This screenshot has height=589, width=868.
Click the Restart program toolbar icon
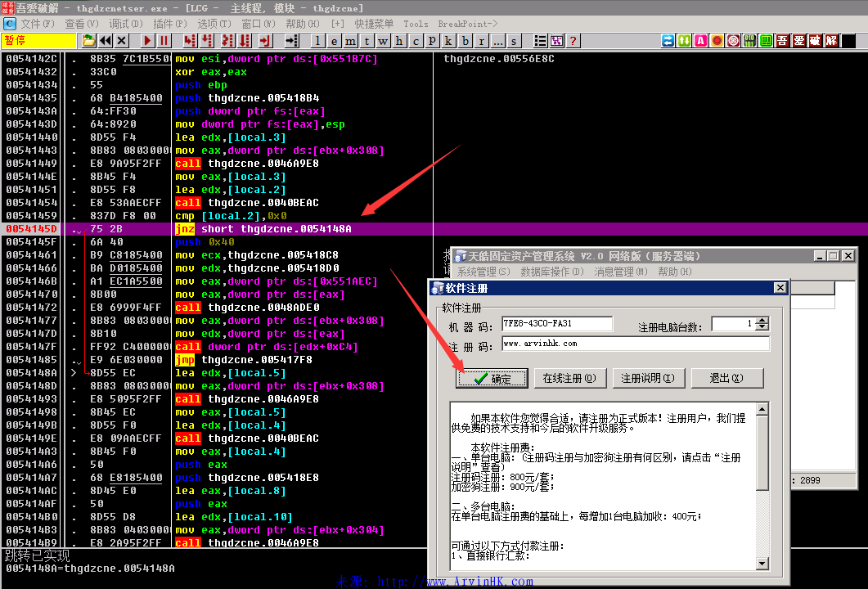(104, 40)
